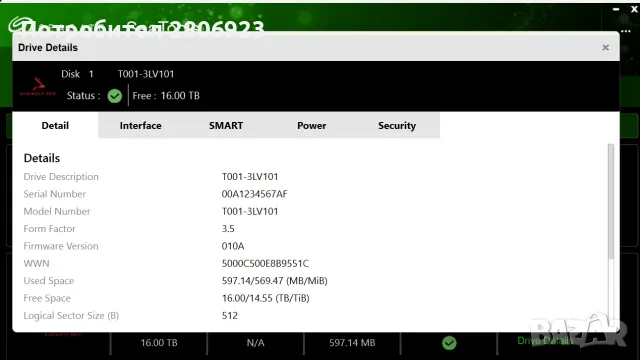Screen dimensions: 640x360
Task: Open the Security tab
Action: pyautogui.click(x=397, y=125)
